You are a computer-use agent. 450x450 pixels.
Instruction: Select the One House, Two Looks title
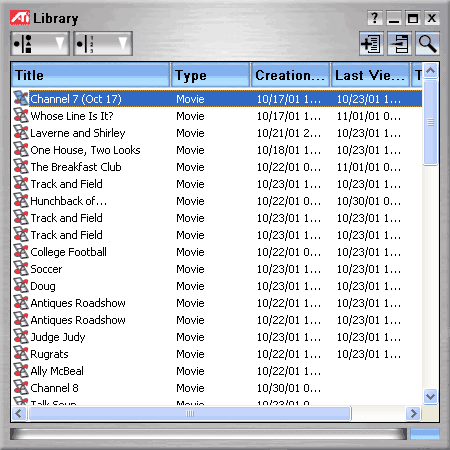pyautogui.click(x=85, y=150)
